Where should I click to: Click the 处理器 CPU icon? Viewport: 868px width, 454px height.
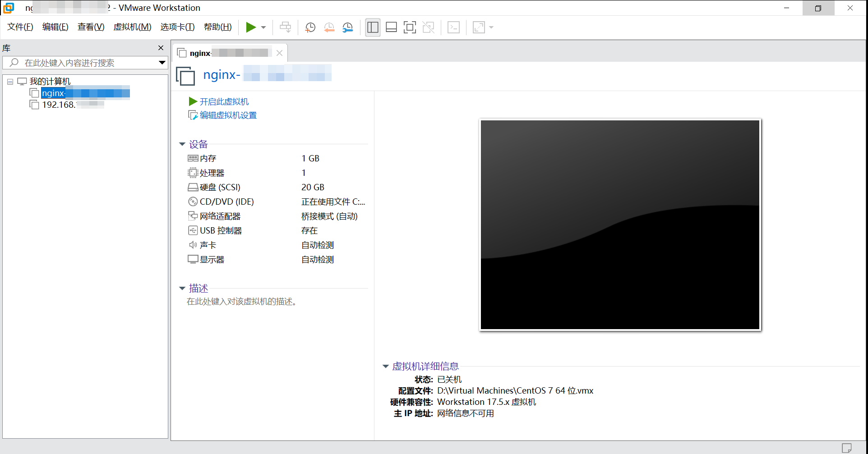(193, 173)
